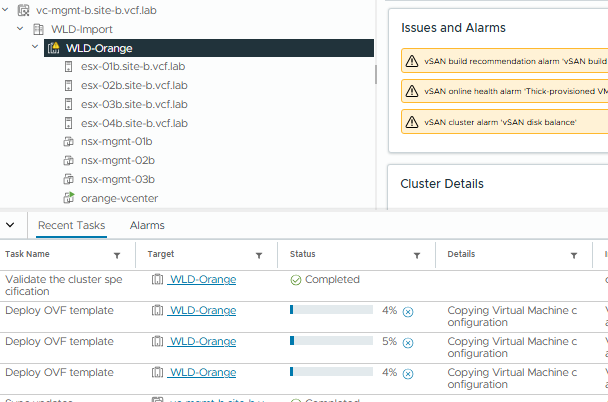Click the vSAN disk balance warning icon
The width and height of the screenshot is (608, 402).
(x=411, y=122)
